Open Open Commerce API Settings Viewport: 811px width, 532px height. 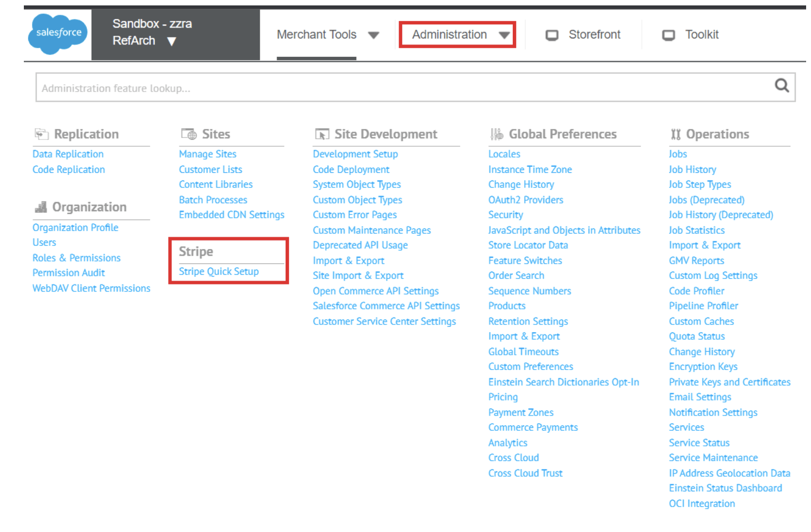[x=376, y=291]
